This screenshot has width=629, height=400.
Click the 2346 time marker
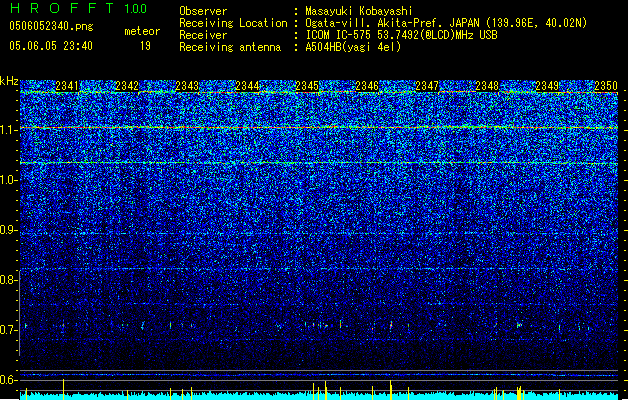click(367, 85)
